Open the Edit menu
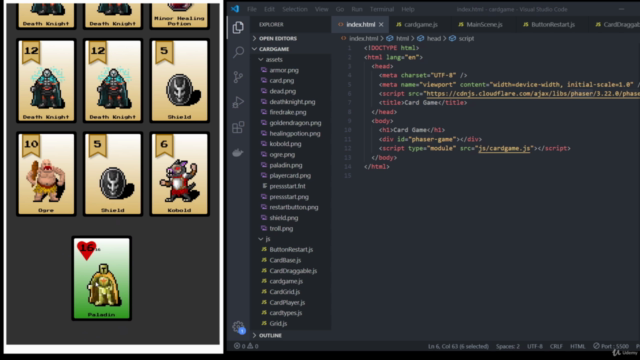 point(269,9)
